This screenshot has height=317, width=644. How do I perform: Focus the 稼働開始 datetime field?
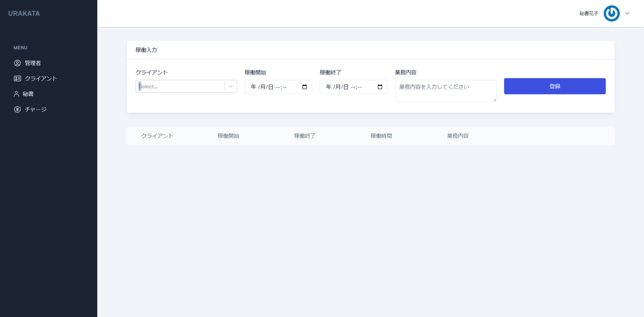point(278,87)
